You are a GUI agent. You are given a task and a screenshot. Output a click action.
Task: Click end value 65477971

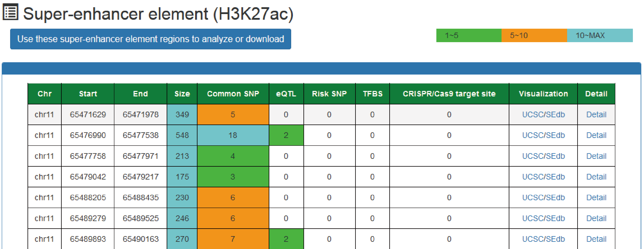141,156
